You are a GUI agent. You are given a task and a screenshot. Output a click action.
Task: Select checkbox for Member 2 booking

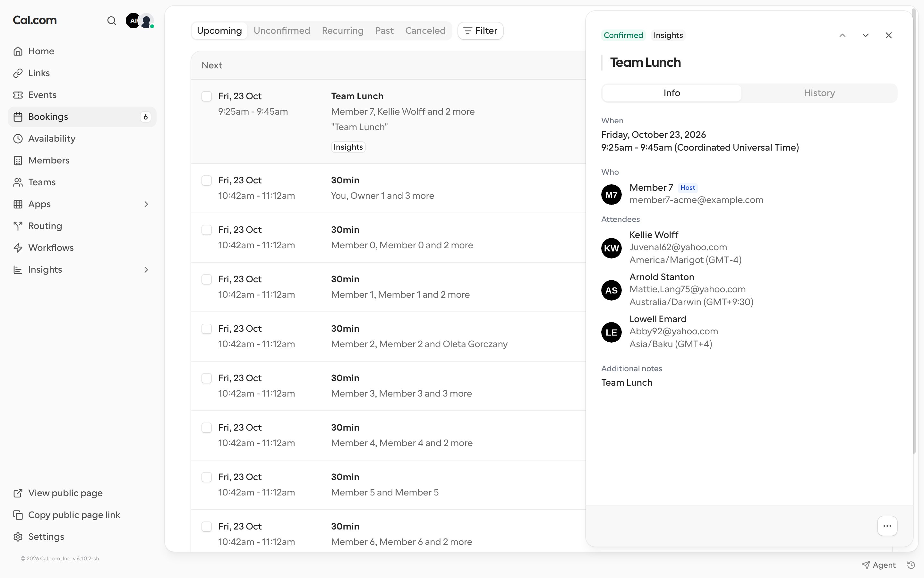(207, 329)
